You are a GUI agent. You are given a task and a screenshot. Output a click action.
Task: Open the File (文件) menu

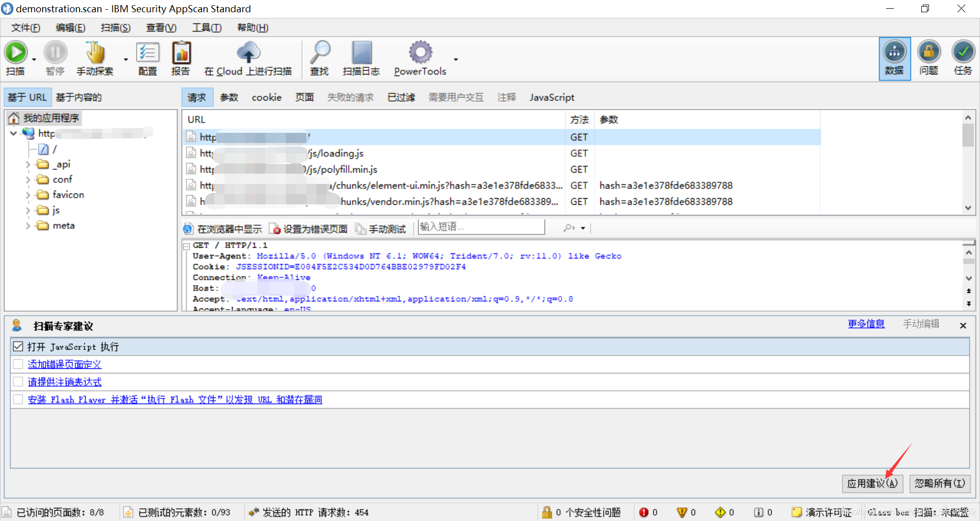26,28
